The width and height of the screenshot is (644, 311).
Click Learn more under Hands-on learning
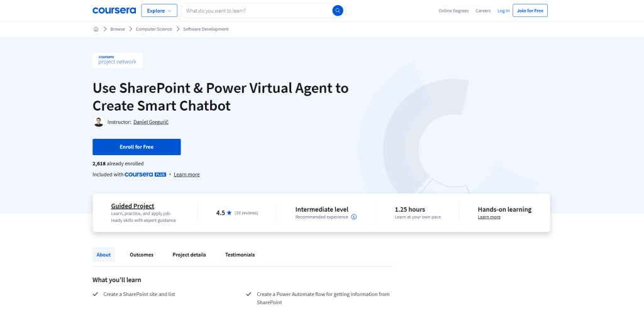click(x=489, y=217)
